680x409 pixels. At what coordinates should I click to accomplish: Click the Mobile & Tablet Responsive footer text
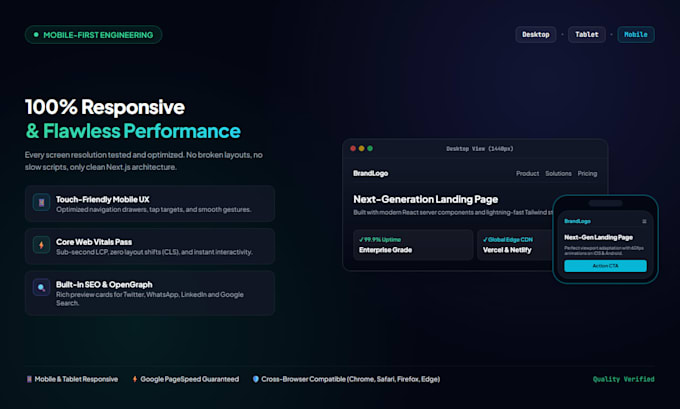tap(76, 379)
